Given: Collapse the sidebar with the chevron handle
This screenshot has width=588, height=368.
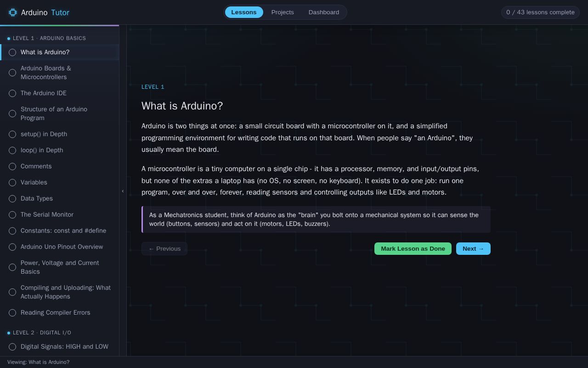Looking at the screenshot, I should click(123, 191).
